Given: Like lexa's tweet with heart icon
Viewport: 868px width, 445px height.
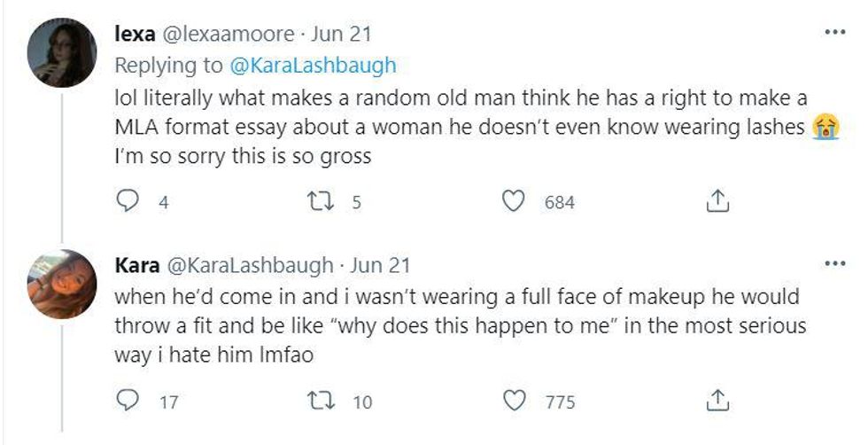Looking at the screenshot, I should click(514, 202).
